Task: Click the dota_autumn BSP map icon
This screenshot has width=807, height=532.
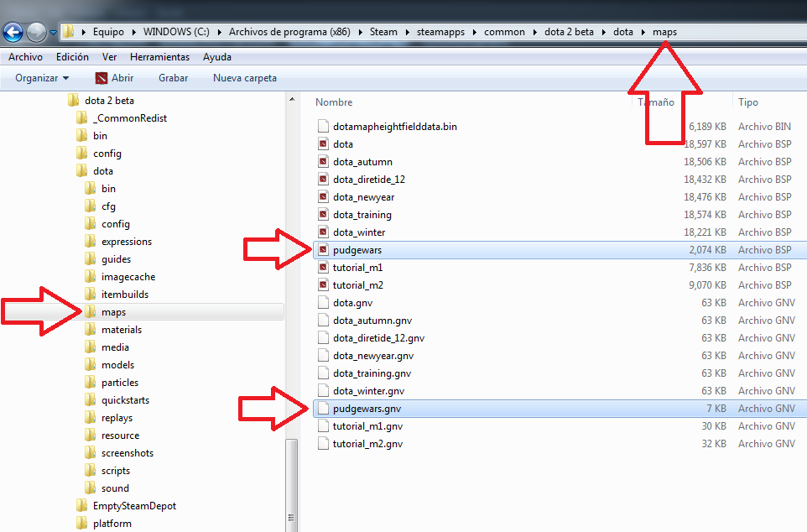Action: (323, 162)
